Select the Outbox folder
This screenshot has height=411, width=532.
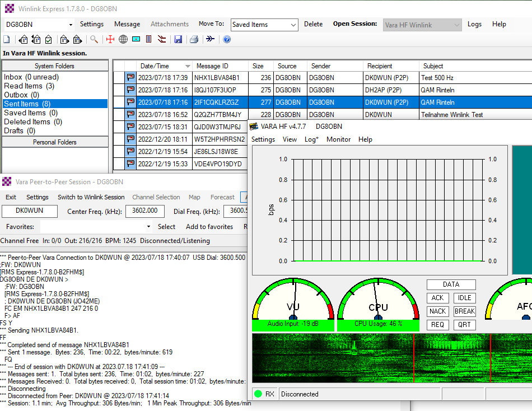21,95
